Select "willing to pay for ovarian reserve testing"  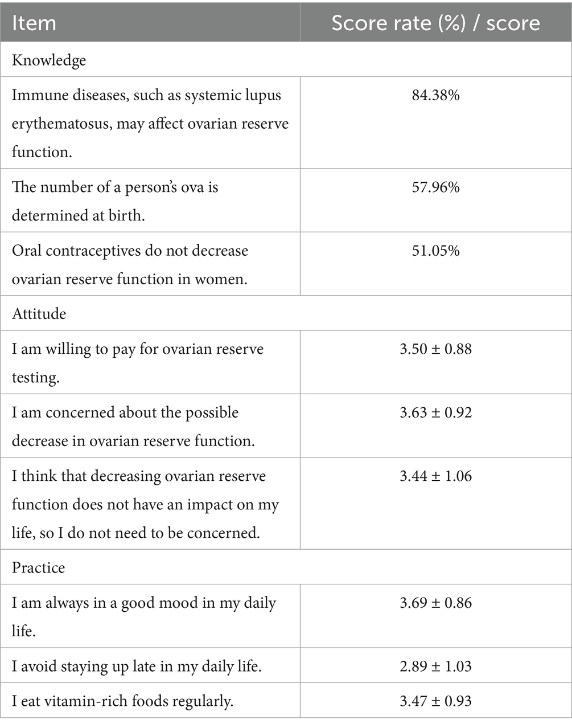pos(137,362)
